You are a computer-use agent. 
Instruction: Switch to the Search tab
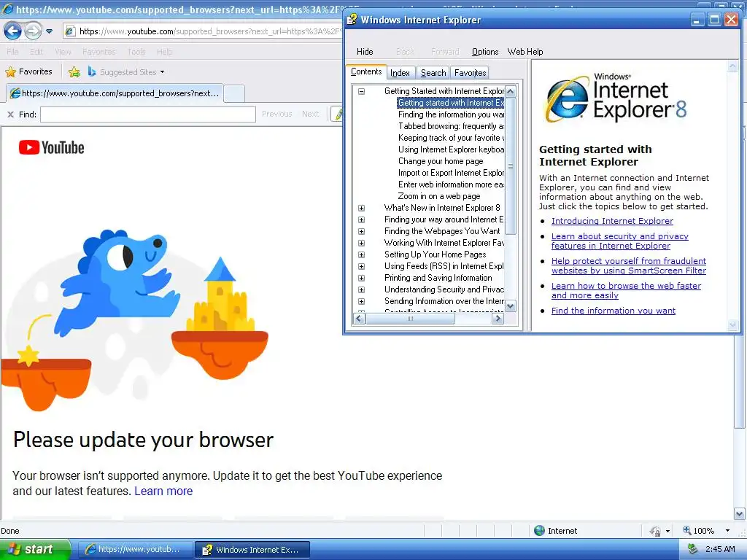433,72
